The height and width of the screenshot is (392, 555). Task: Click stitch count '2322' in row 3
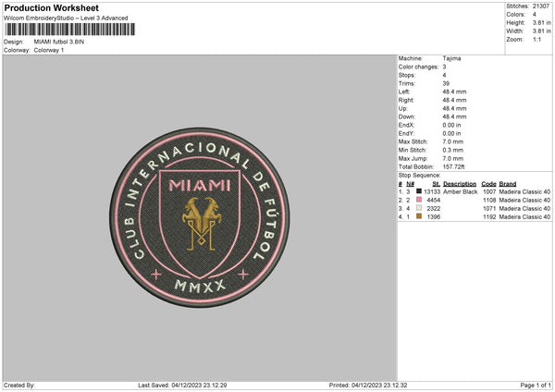434,208
